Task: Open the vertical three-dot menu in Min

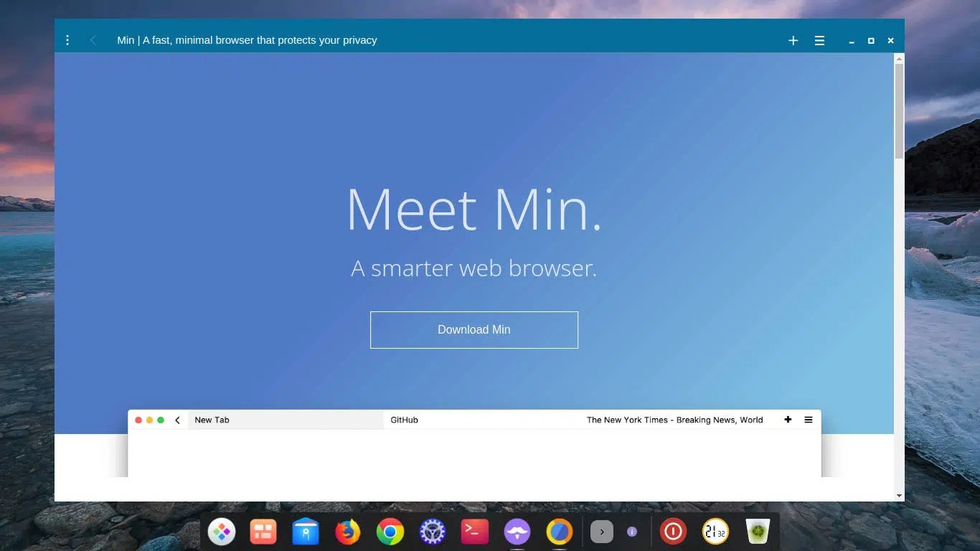Action: pos(67,40)
